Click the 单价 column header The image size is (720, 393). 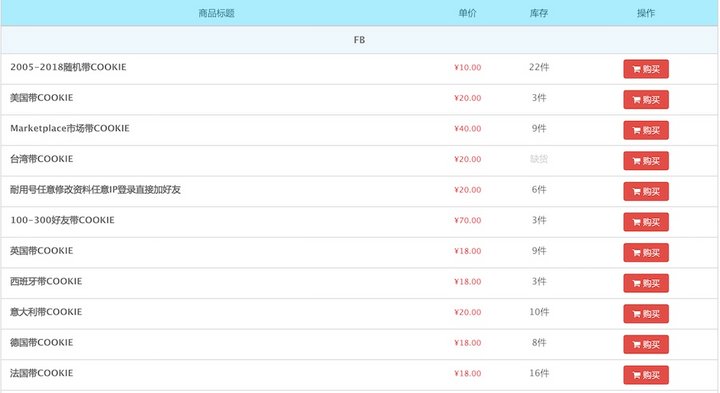point(467,13)
